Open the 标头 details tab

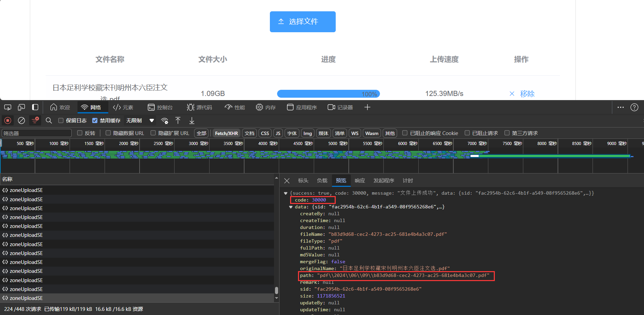click(x=303, y=181)
